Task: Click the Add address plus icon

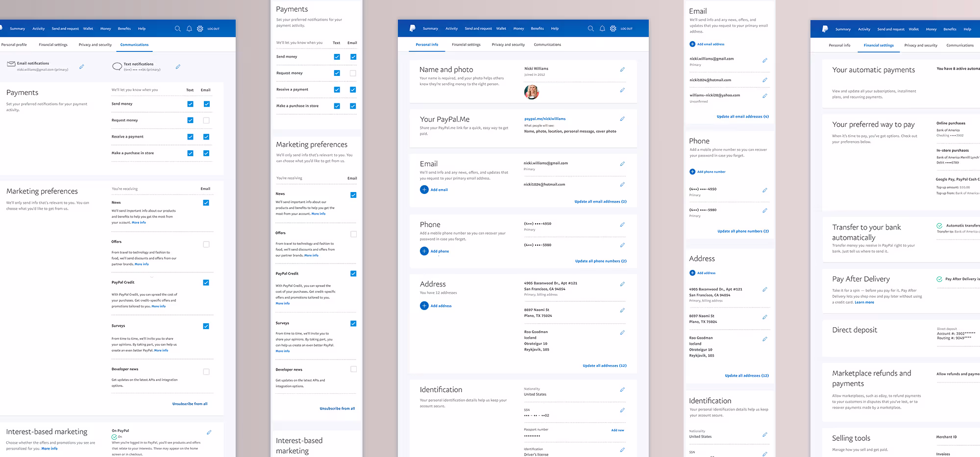Action: (x=424, y=306)
